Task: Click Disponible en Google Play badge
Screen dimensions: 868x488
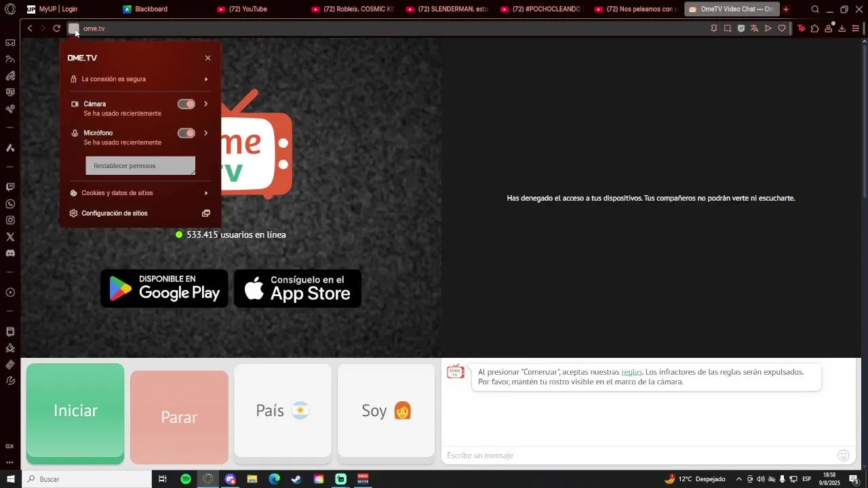Action: 164,289
